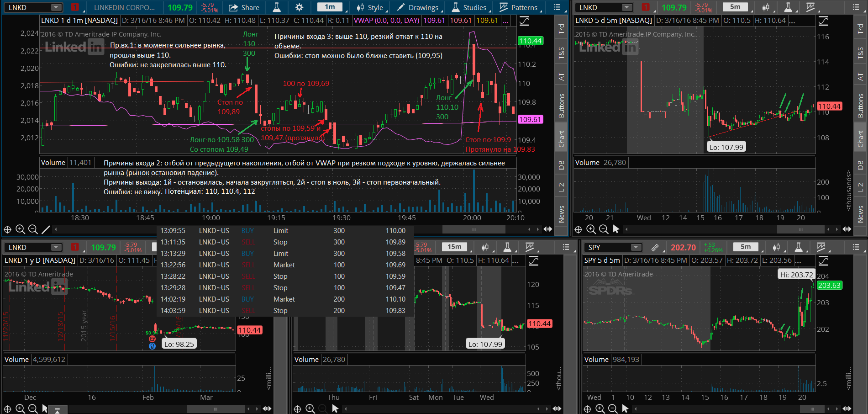Open chart settings gear in top-left chart
The width and height of the screenshot is (868, 414).
point(299,7)
